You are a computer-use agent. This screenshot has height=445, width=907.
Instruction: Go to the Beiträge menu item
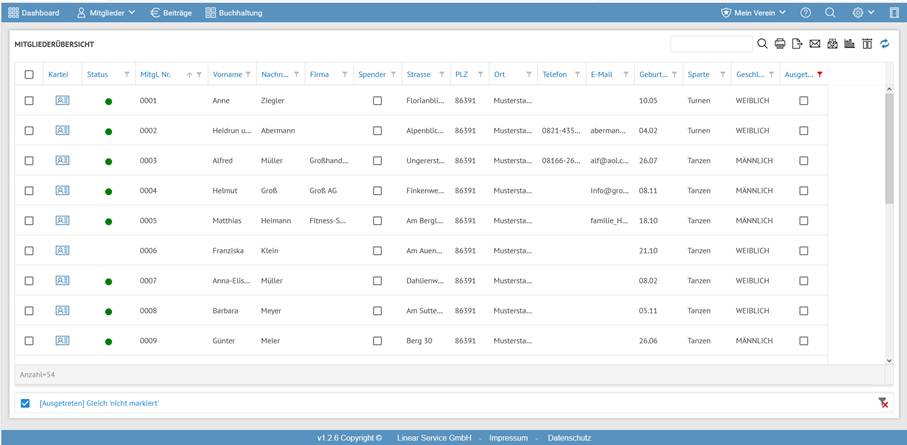pos(171,13)
